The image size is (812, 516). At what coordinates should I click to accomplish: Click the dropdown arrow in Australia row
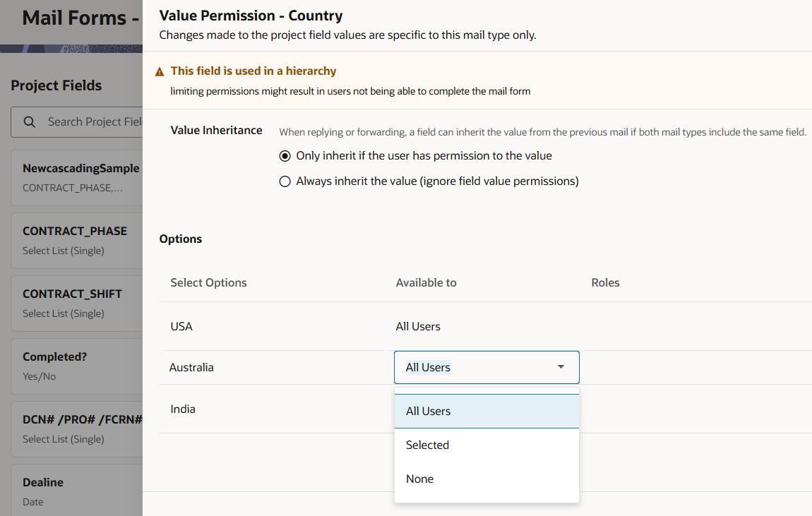561,367
